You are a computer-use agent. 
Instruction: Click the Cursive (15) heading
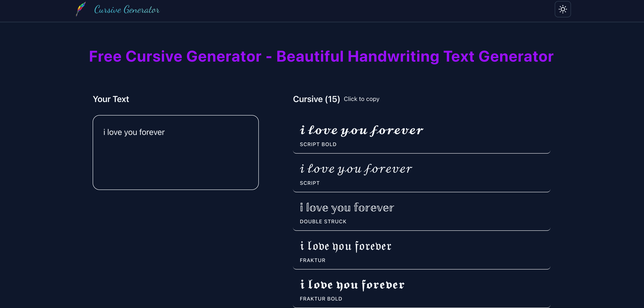tap(317, 99)
